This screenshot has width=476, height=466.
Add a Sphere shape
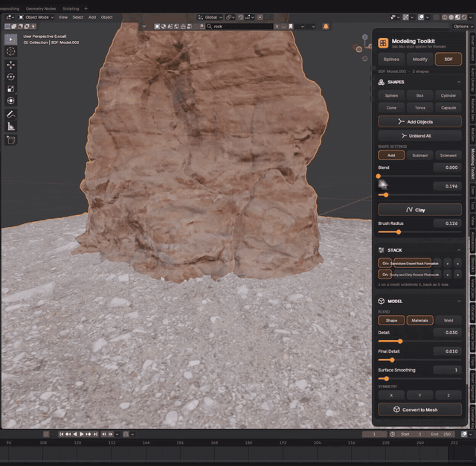click(x=391, y=95)
